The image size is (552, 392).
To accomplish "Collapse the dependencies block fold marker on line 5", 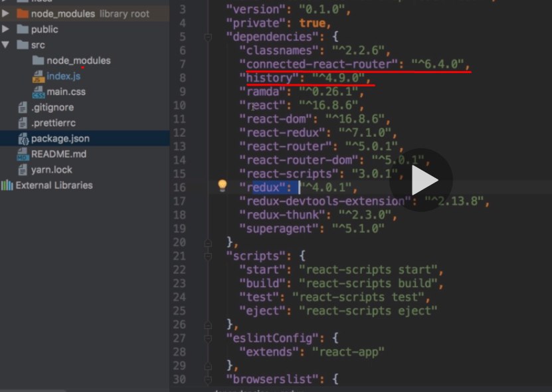I will pyautogui.click(x=208, y=37).
